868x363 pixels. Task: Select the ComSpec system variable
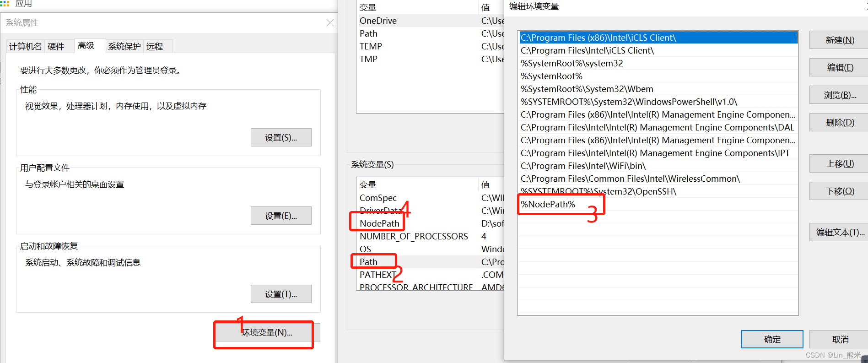(x=430, y=198)
